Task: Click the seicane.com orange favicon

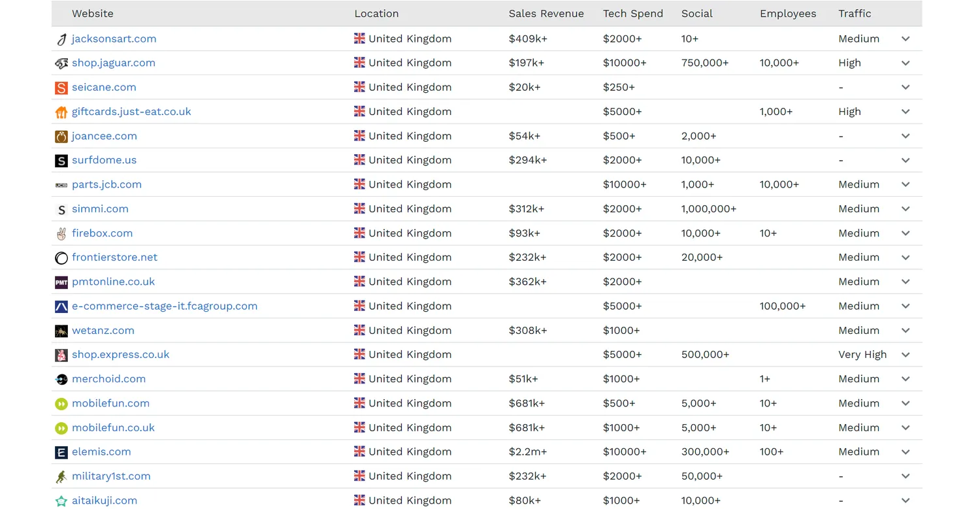Action: click(61, 88)
